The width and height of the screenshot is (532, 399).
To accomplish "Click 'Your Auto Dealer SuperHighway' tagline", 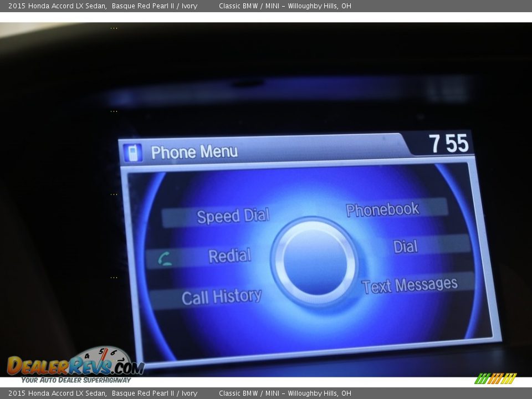I will [76, 380].
